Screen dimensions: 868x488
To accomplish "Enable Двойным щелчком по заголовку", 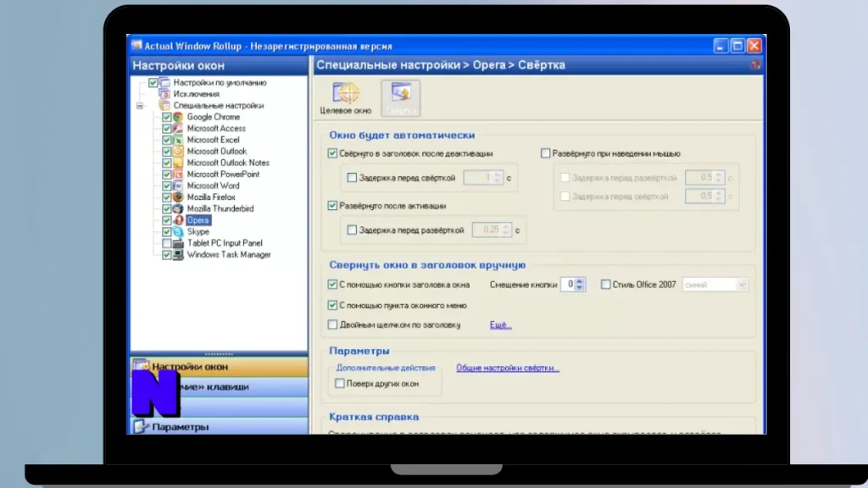I will coord(332,324).
